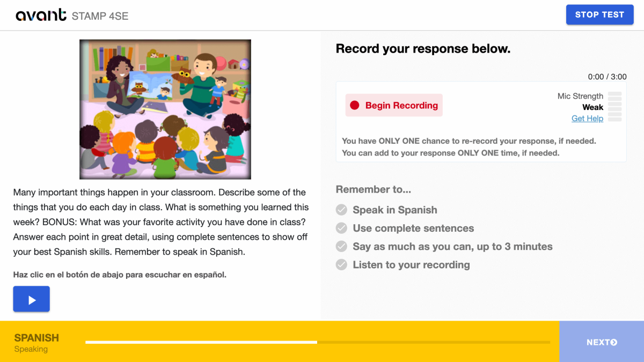Click the red record dot icon
644x362 pixels.
354,106
